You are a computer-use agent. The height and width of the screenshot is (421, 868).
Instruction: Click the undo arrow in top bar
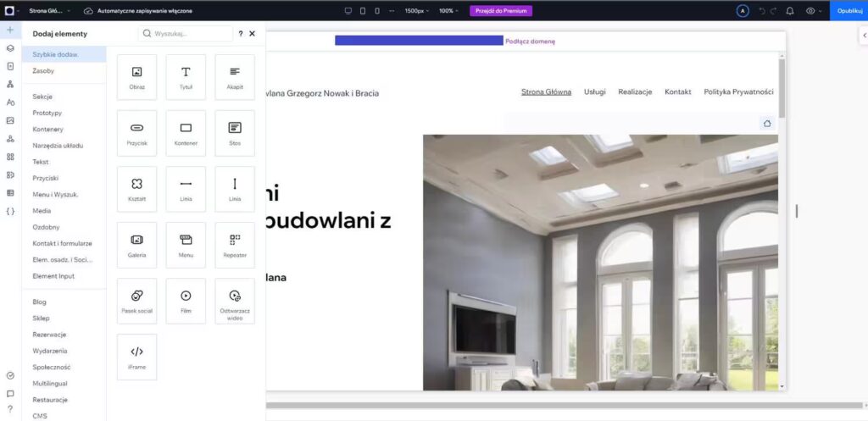coord(762,10)
